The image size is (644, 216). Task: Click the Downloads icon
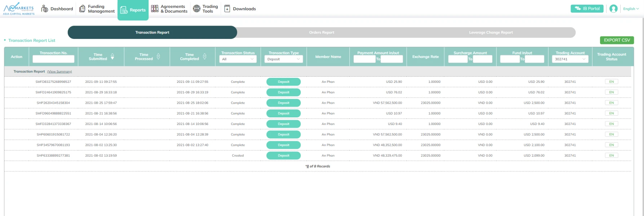pyautogui.click(x=227, y=9)
